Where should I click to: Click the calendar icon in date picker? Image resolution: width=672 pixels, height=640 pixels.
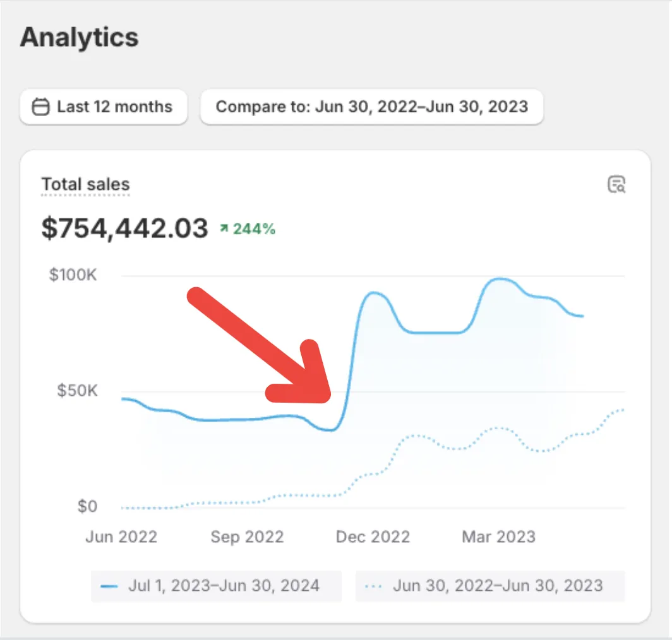(x=40, y=107)
